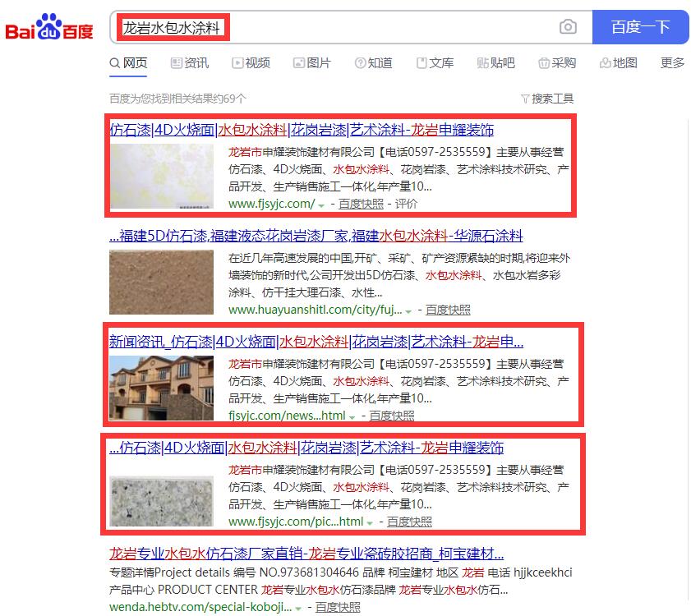The height and width of the screenshot is (616, 691).
Task: Open www.fjsyjc.com/ URL link
Action: coord(271,204)
